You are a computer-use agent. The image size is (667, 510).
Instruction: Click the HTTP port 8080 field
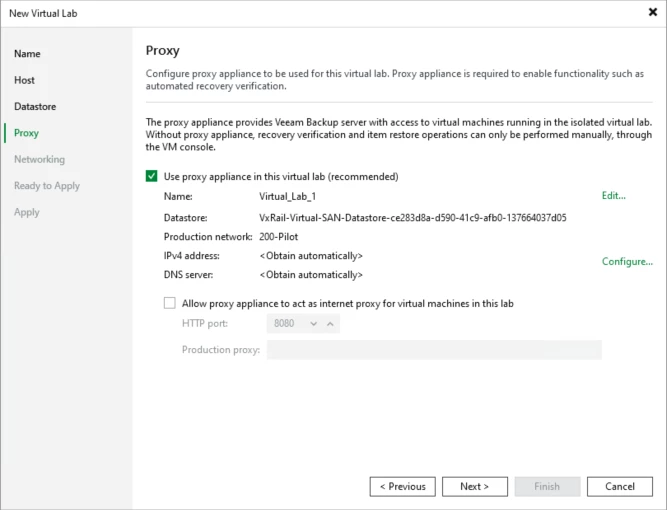point(288,324)
